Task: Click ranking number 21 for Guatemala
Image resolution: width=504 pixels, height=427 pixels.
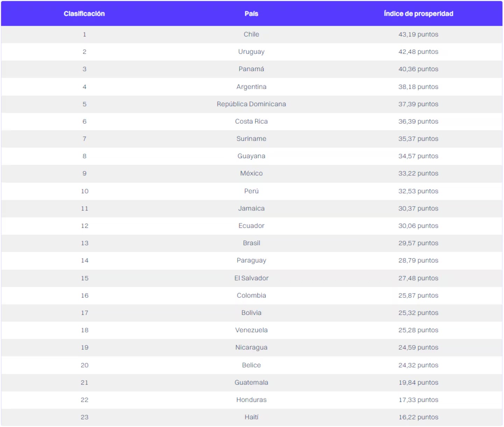Action: click(84, 383)
